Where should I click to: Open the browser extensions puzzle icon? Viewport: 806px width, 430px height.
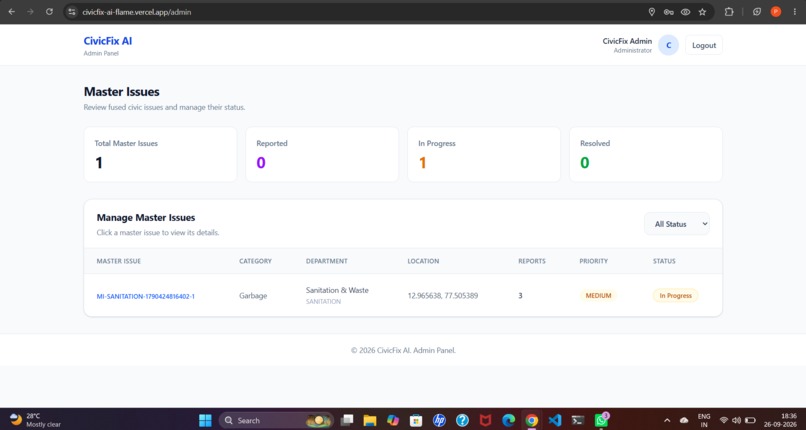729,12
